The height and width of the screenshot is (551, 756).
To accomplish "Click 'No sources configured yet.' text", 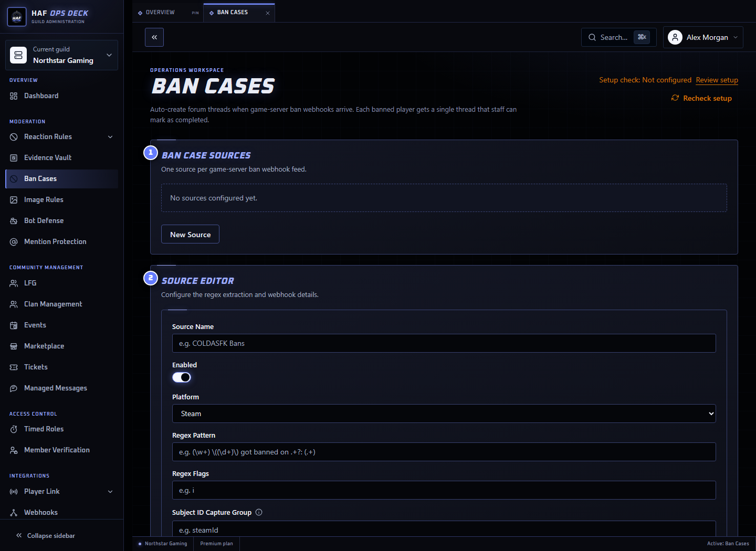I will click(x=214, y=198).
